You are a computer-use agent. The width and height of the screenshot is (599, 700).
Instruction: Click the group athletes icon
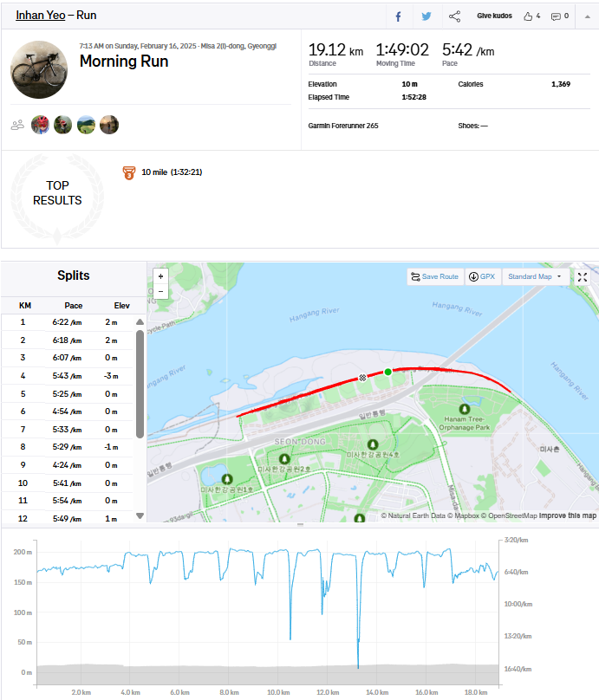pyautogui.click(x=17, y=125)
